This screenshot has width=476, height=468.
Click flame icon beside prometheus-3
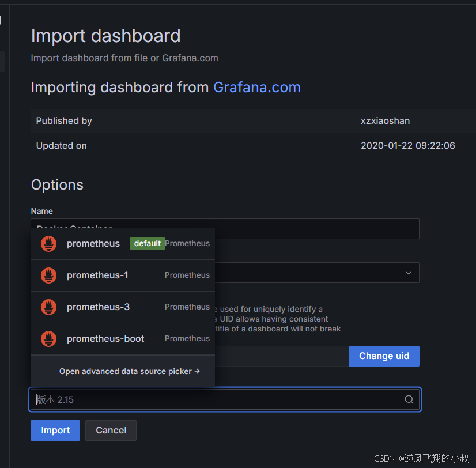(48, 307)
